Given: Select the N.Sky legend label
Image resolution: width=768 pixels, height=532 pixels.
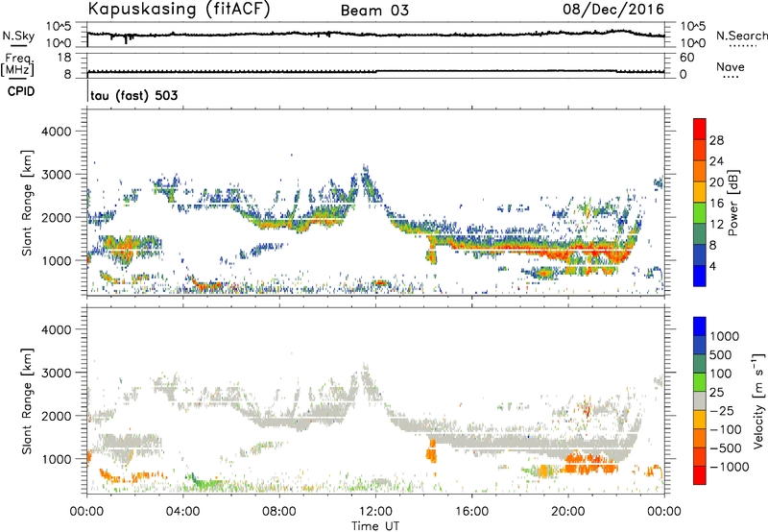Looking at the screenshot, I should [18, 36].
